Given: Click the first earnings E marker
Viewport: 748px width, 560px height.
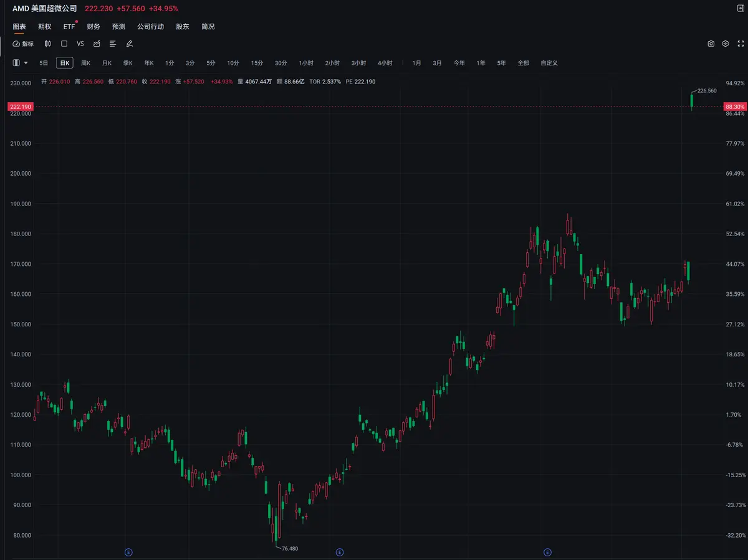Looking at the screenshot, I should pyautogui.click(x=128, y=552).
